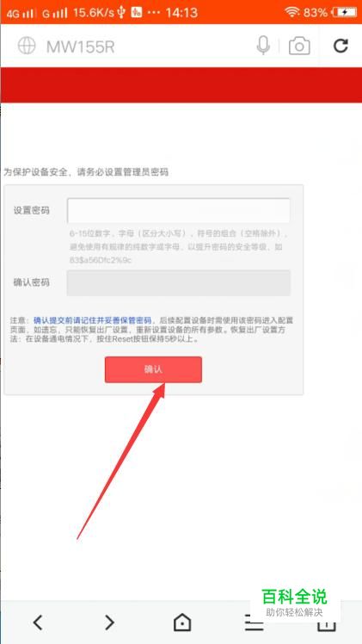362x644 pixels.
Task: Open the camera scan icon
Action: tap(299, 46)
